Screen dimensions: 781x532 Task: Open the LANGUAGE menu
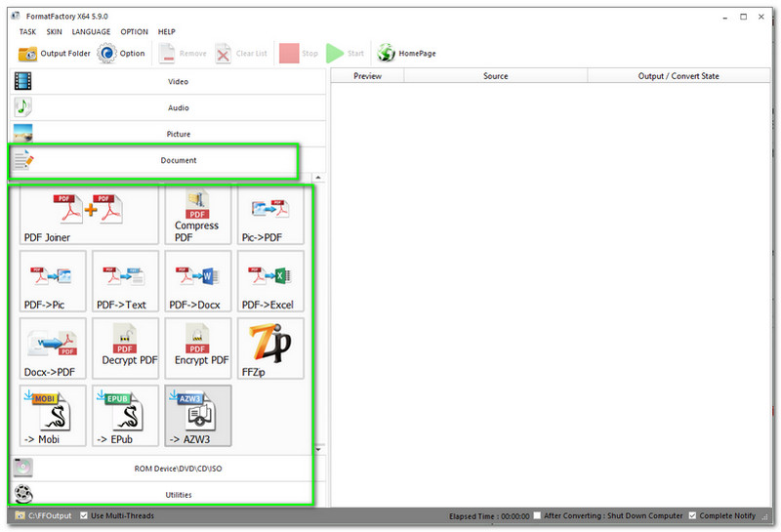pyautogui.click(x=91, y=32)
